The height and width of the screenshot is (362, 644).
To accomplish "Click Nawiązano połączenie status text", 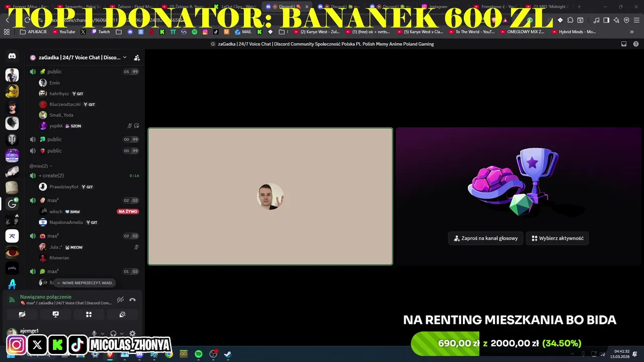I will [46, 297].
